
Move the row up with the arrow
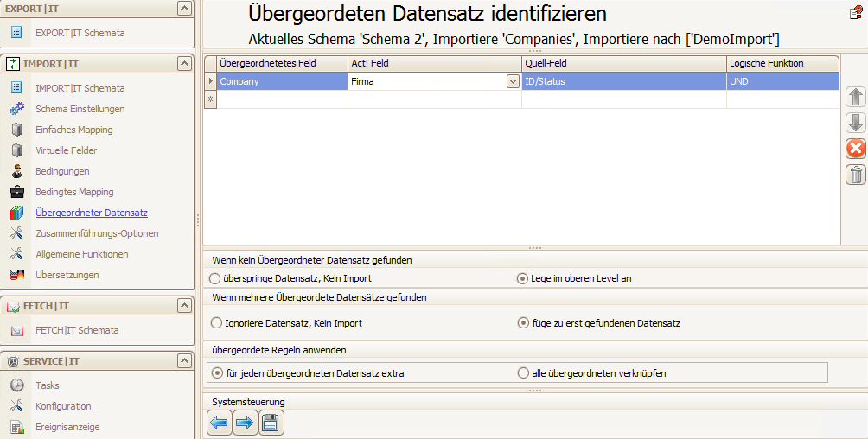point(856,97)
